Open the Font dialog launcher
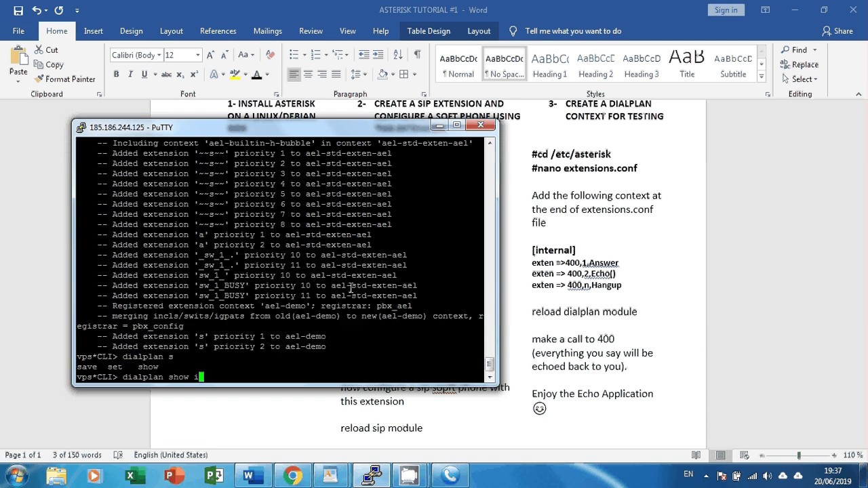Screen dimensions: 868x488 (x=276, y=94)
